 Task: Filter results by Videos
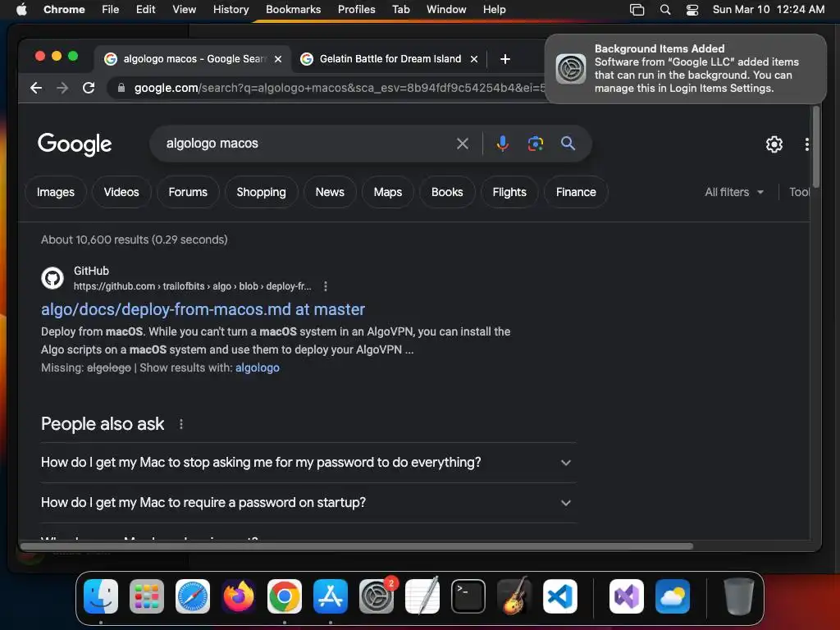pos(121,192)
